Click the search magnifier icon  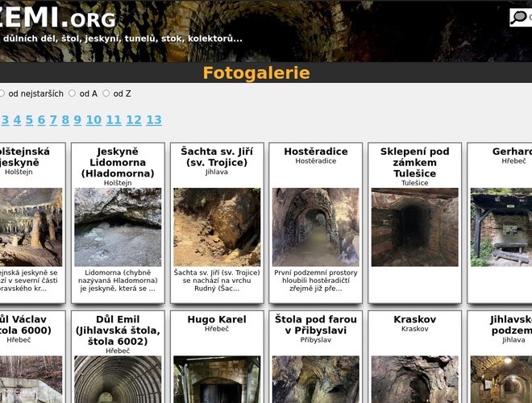coord(520,18)
